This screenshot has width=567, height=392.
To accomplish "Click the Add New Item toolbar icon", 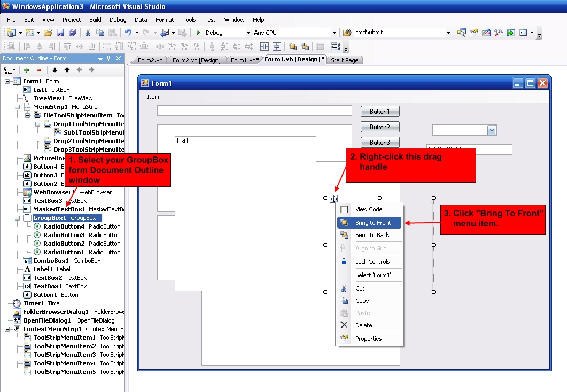I will coord(29,33).
